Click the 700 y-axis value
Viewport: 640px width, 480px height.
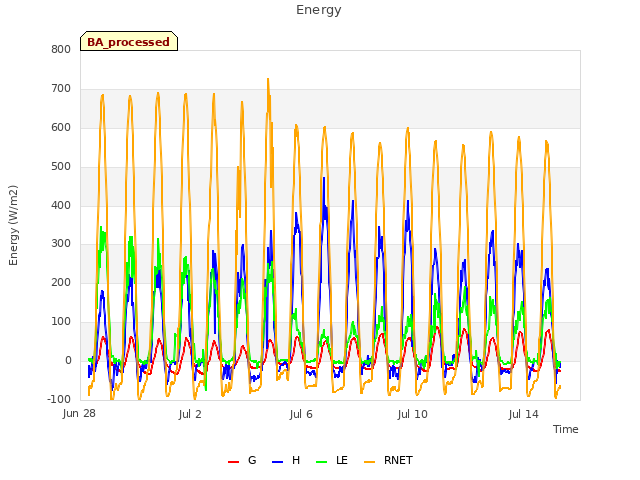(61, 89)
